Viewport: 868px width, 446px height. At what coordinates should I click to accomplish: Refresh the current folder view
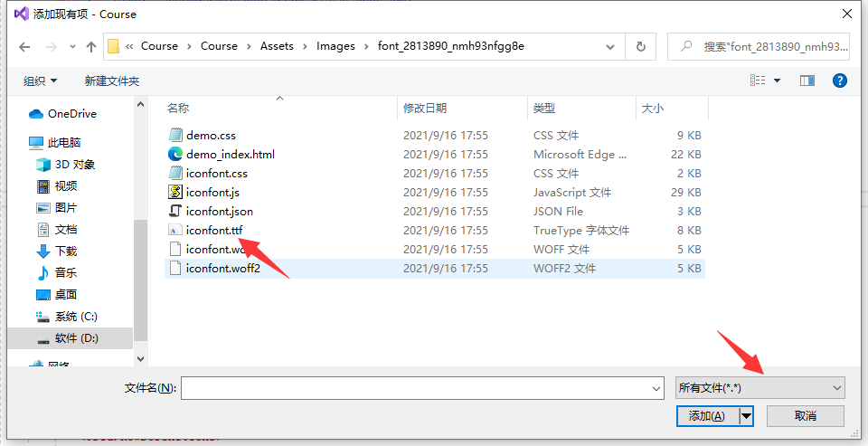pyautogui.click(x=640, y=46)
